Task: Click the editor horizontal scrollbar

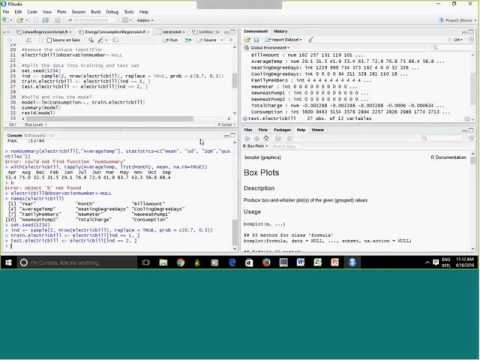Action: coord(110,119)
